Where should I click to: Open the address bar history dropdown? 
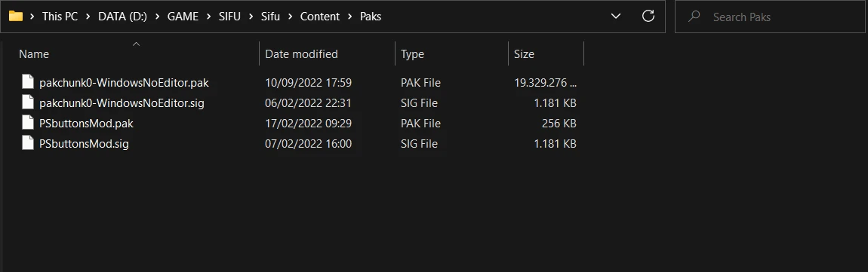click(616, 17)
